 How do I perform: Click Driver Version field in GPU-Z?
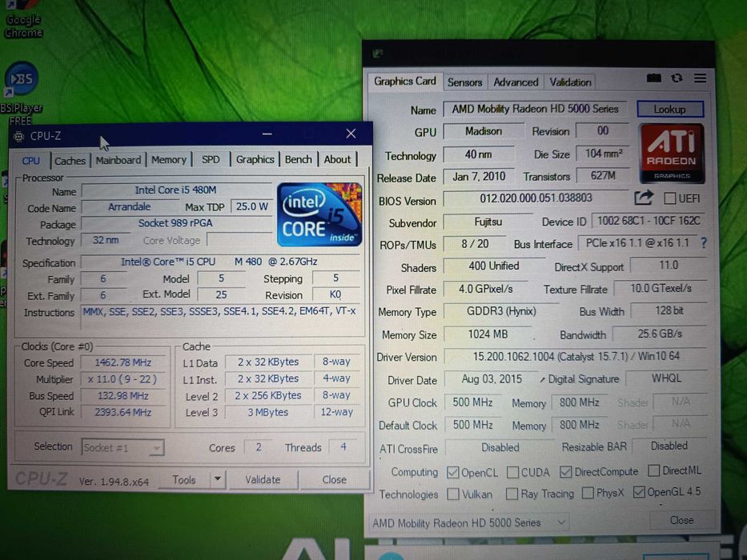[576, 356]
